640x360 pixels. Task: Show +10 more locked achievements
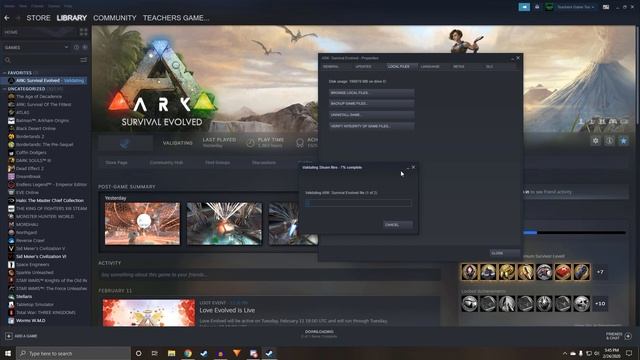[600, 304]
